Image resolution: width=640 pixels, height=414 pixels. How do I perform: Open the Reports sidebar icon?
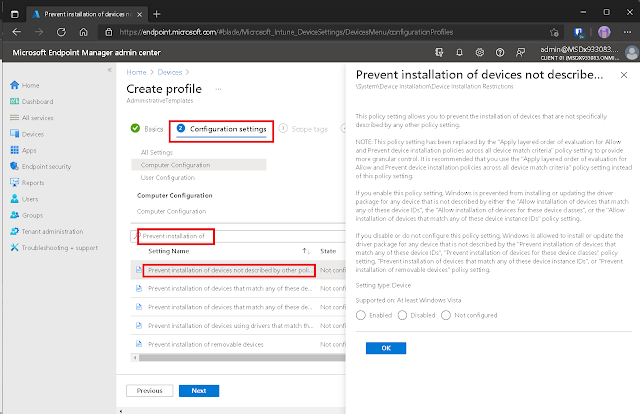pos(14,182)
